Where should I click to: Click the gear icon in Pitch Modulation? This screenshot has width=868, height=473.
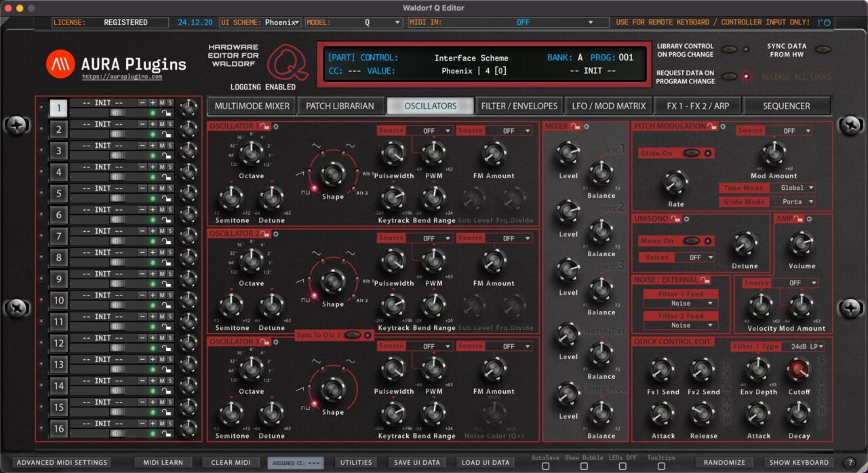coord(723,127)
